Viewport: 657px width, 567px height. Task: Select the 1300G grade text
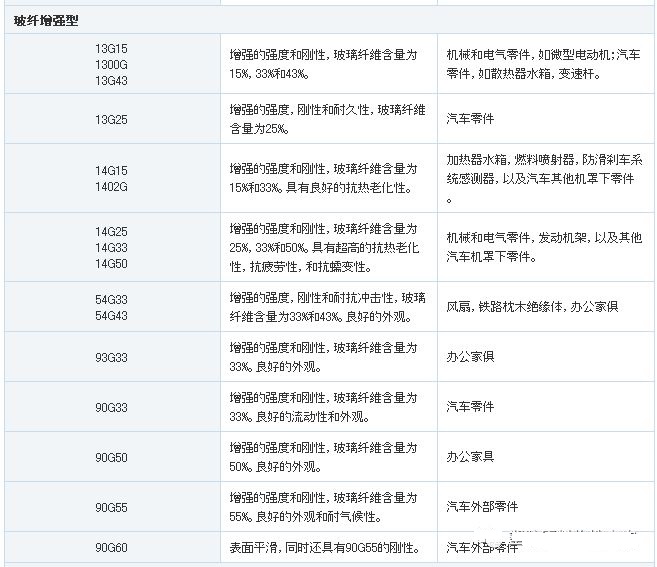(111, 64)
